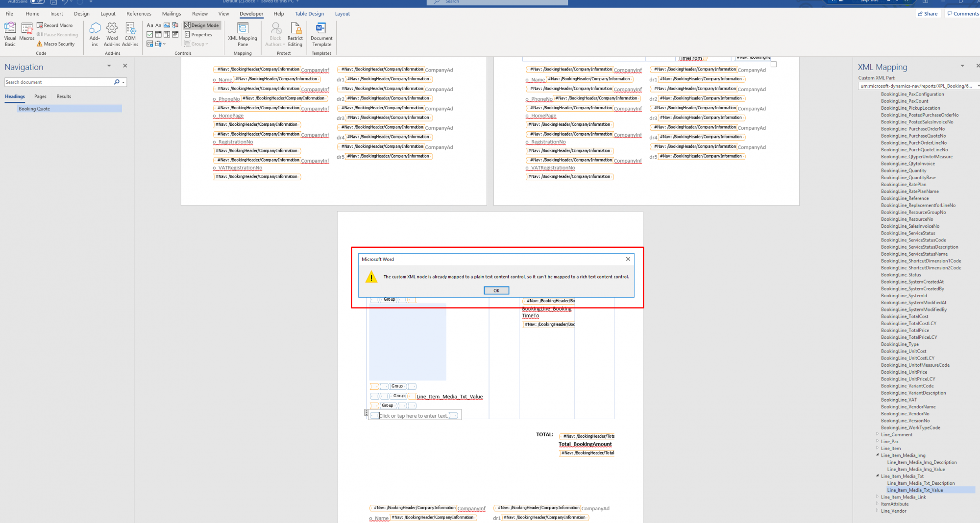The width and height of the screenshot is (980, 523).
Task: Expand the Line_Comment XML node
Action: (x=877, y=434)
